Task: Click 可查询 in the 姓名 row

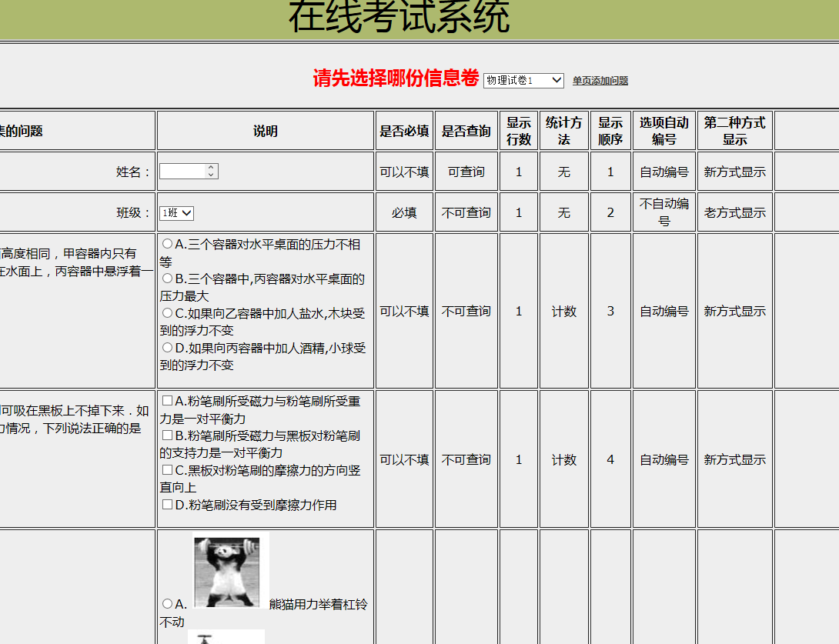Action: click(x=466, y=172)
